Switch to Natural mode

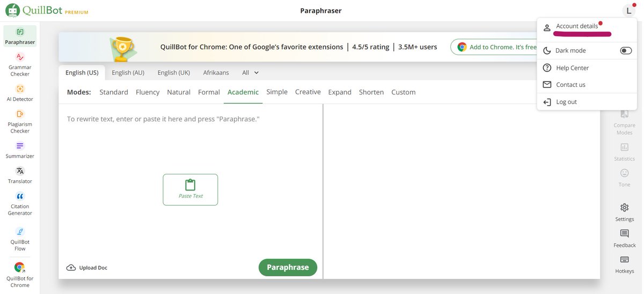tap(179, 92)
